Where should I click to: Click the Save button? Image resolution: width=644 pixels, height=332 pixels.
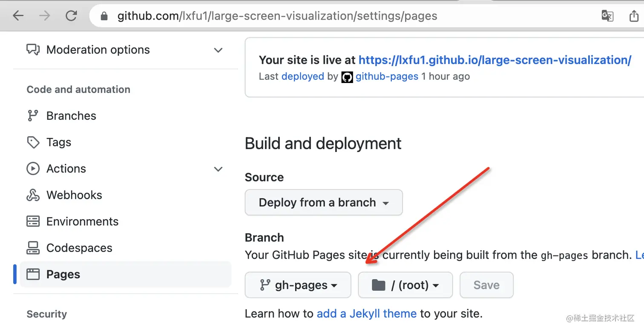tap(487, 285)
